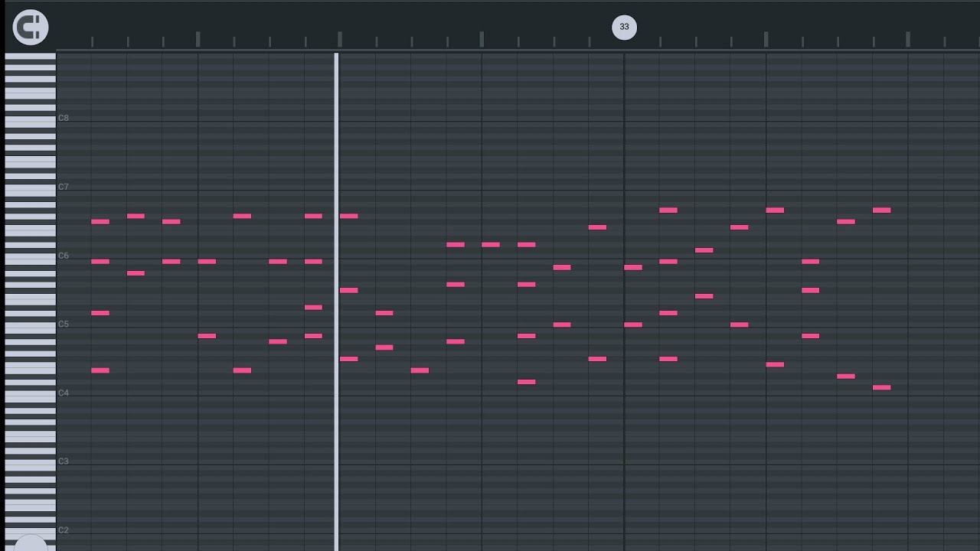Click the piano key labeled C4
This screenshot has height=551, width=980.
tap(31, 394)
